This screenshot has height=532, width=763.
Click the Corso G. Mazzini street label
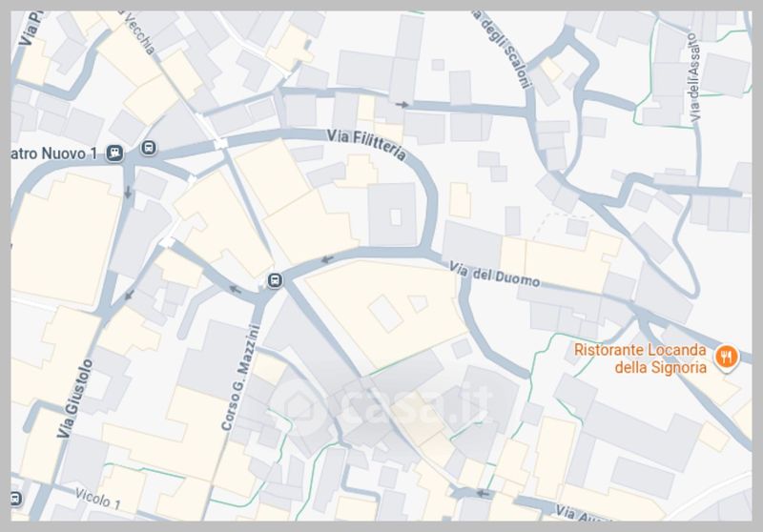[240, 378]
